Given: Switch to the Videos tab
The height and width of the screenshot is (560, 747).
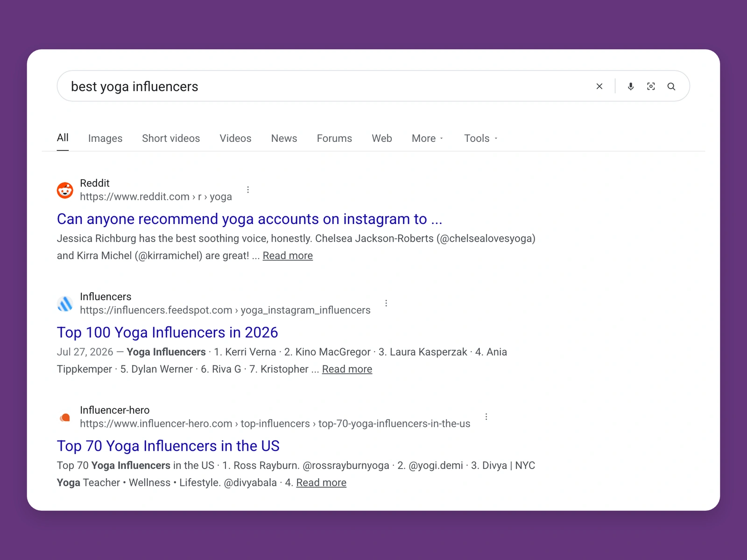Looking at the screenshot, I should tap(235, 139).
